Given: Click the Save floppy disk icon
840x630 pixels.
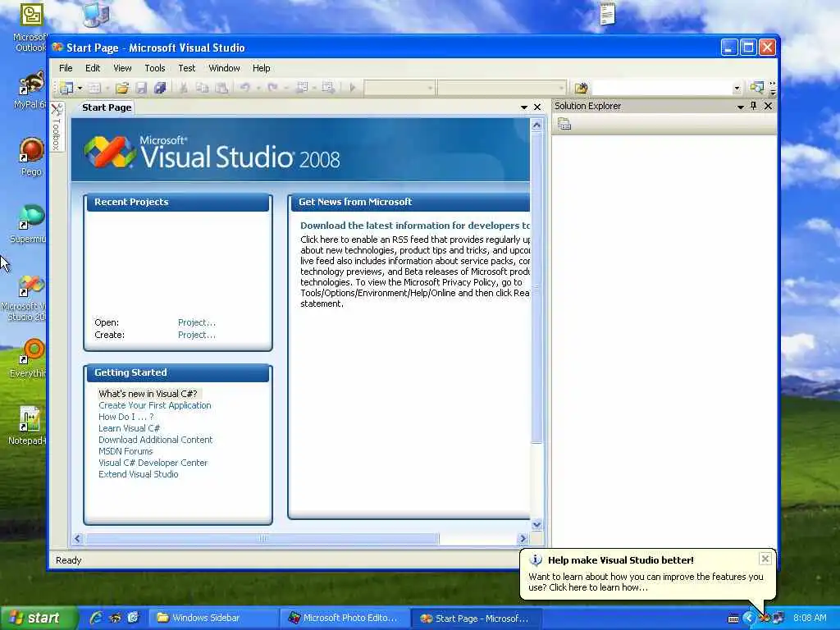Looking at the screenshot, I should click(141, 88).
